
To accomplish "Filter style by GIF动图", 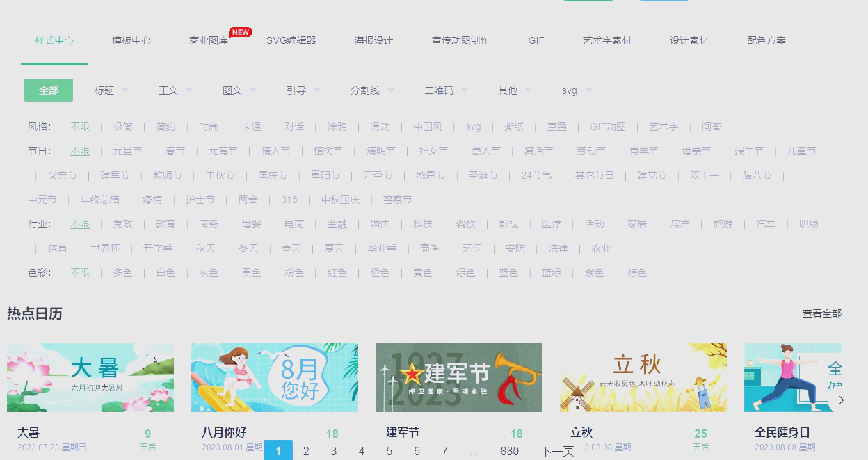I will [608, 126].
